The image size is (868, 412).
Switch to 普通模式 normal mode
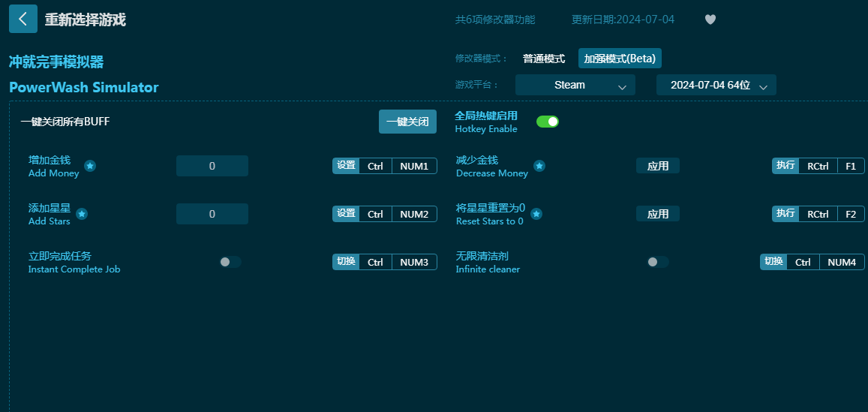[544, 58]
